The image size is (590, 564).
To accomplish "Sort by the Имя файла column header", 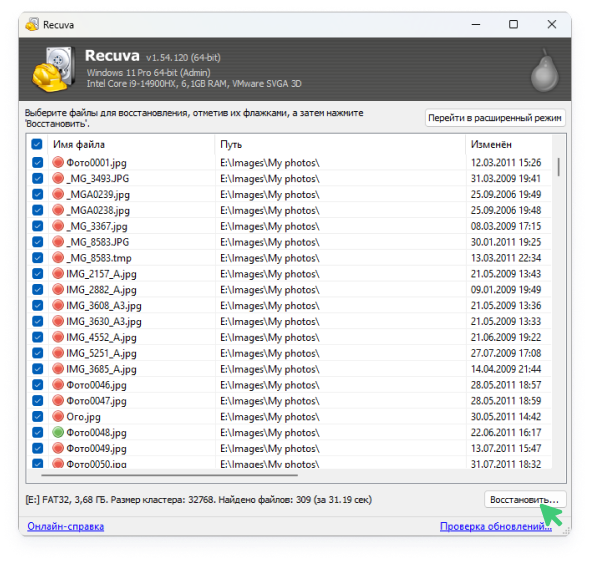I will point(131,144).
